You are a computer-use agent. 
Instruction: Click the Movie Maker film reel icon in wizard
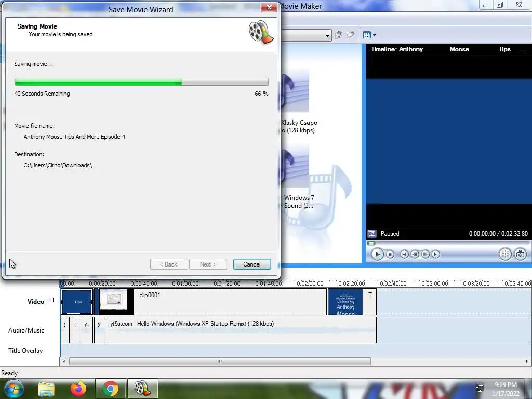tap(261, 32)
